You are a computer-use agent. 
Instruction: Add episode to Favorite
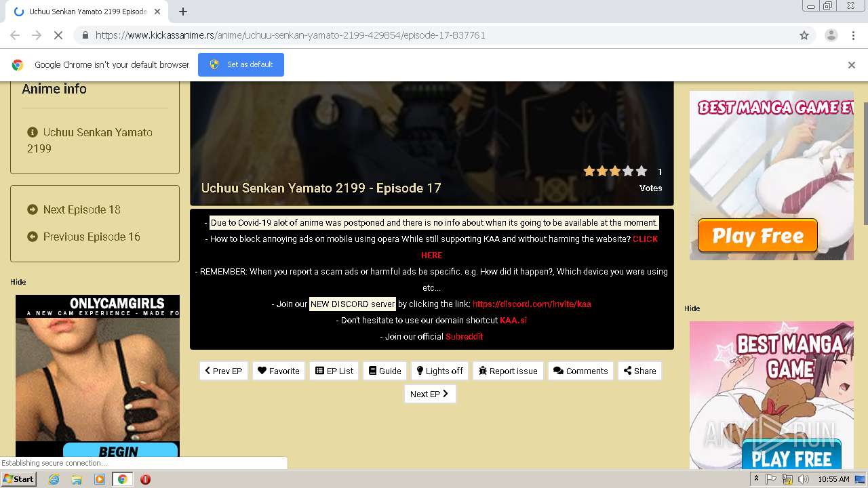coord(279,371)
